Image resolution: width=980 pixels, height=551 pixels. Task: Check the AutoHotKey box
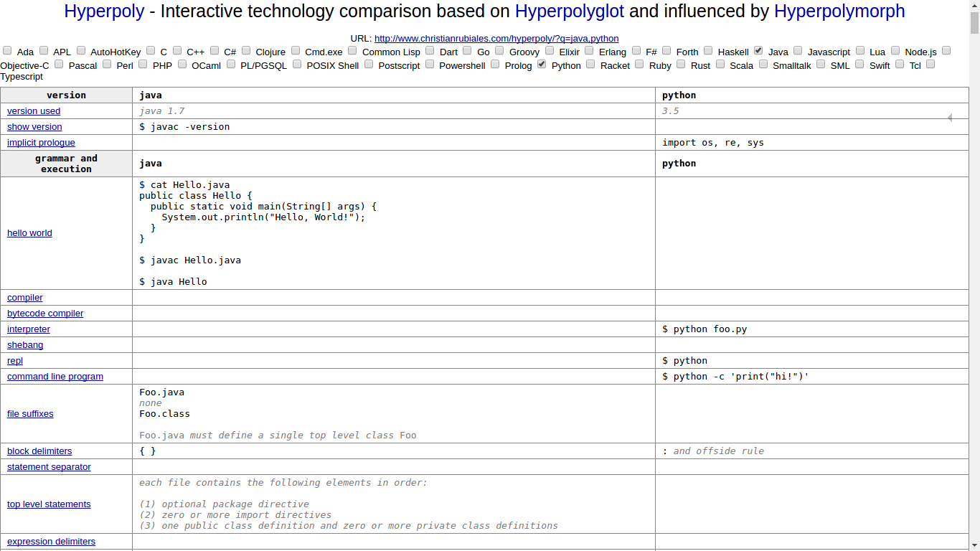pyautogui.click(x=81, y=50)
